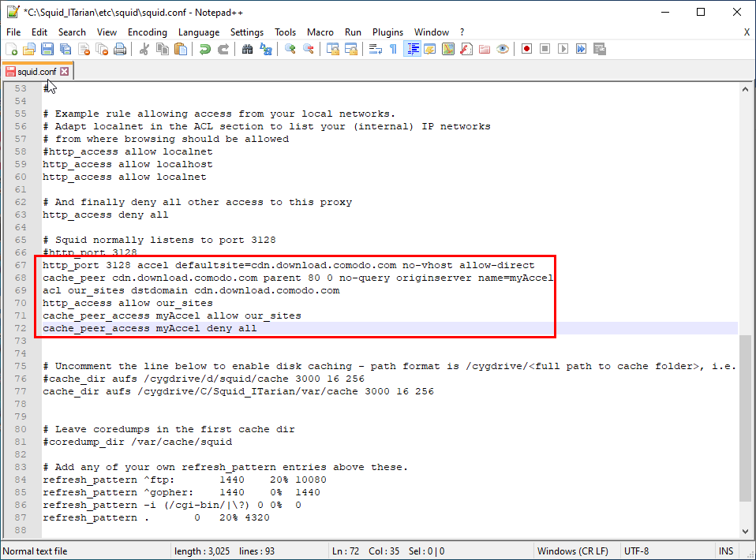Start macro recording with red dot icon
The width and height of the screenshot is (756, 560).
[526, 49]
